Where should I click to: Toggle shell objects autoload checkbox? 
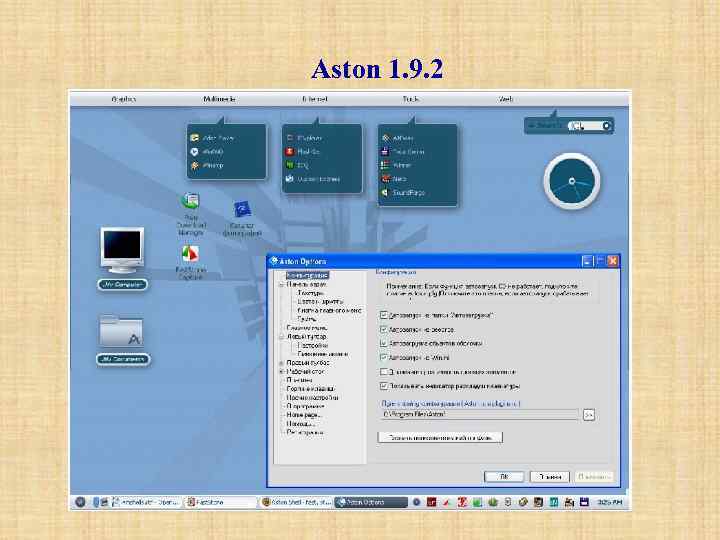click(x=384, y=343)
